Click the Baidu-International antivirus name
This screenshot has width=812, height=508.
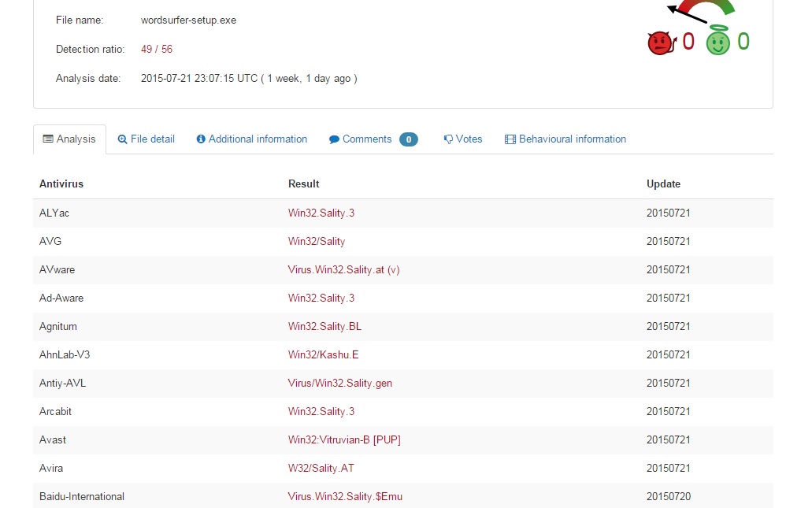[82, 497]
